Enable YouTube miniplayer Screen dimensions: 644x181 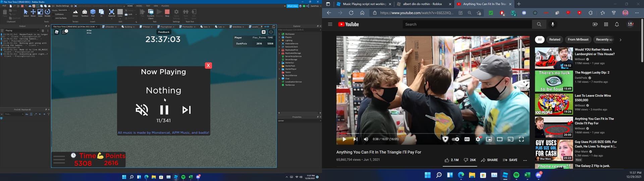[x=489, y=139]
